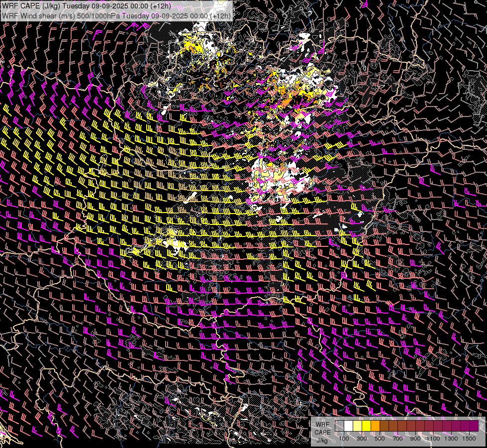The width and height of the screenshot is (487, 448).
Task: Click the last purple swatch above 1500
Action: point(474,426)
